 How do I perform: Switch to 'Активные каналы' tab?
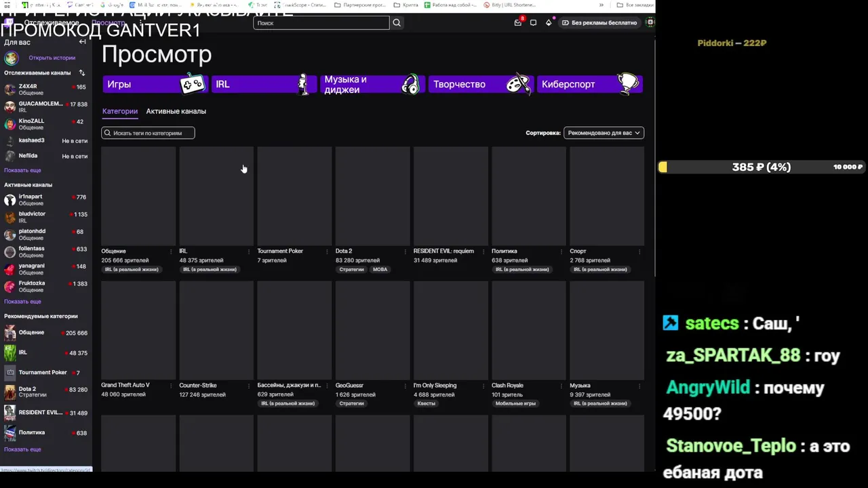point(176,111)
